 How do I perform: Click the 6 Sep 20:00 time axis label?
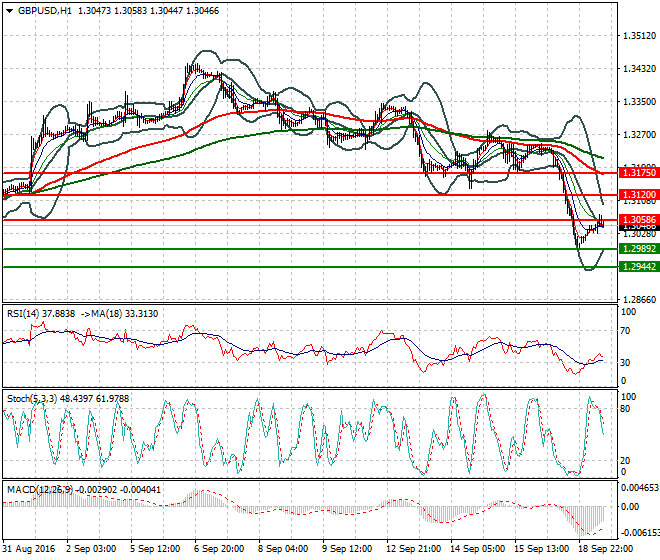coord(219,549)
